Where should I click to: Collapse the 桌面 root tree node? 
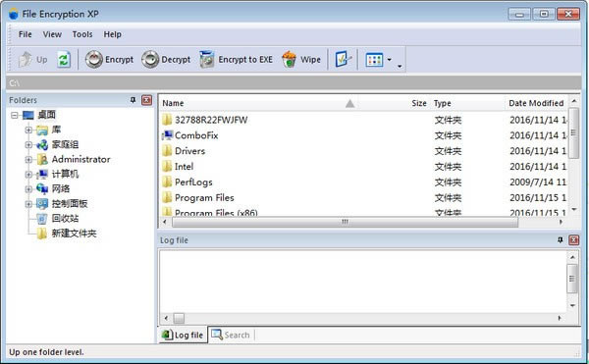click(15, 115)
